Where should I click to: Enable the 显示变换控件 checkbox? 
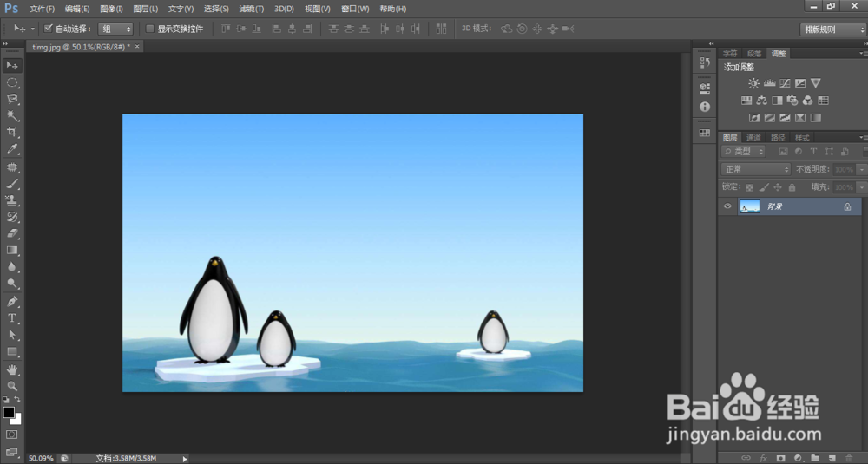point(149,29)
